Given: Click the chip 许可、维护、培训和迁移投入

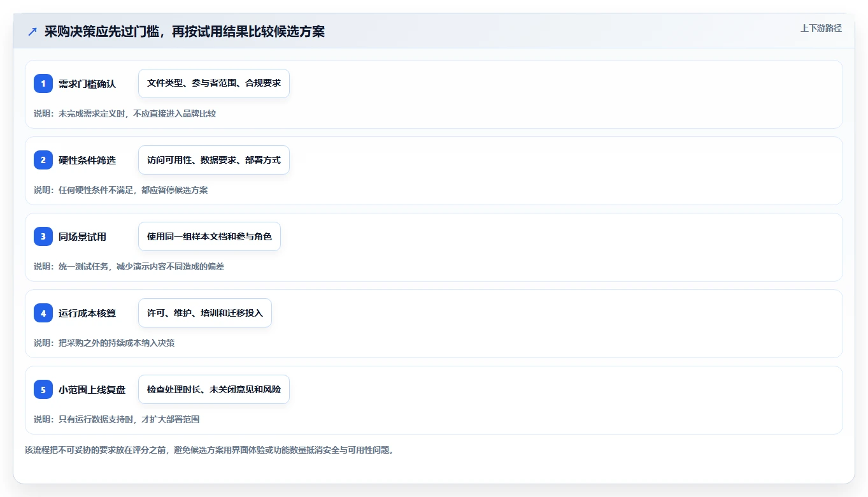Looking at the screenshot, I should pos(205,313).
